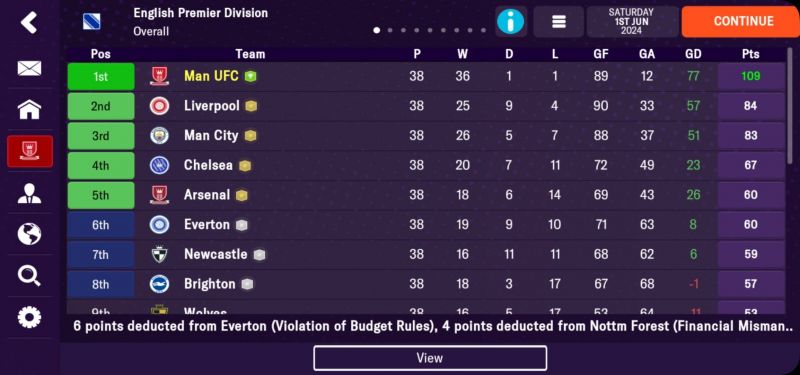Tap the blue information icon

pos(511,21)
